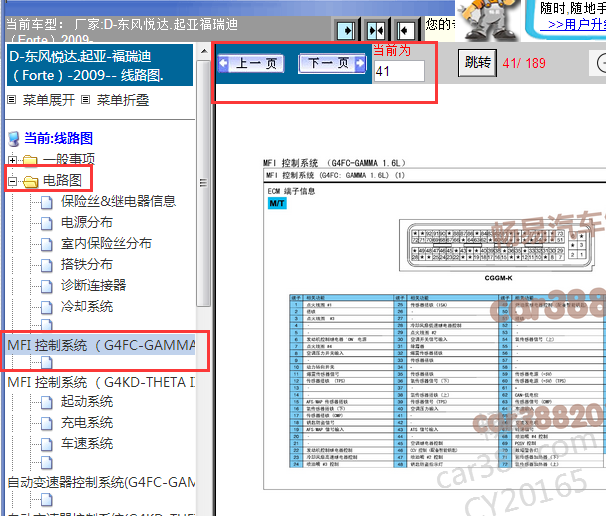Viewport: 606px width, 516px height.
Task: Expand the 一般事项 folder plus box
Action: pos(12,160)
